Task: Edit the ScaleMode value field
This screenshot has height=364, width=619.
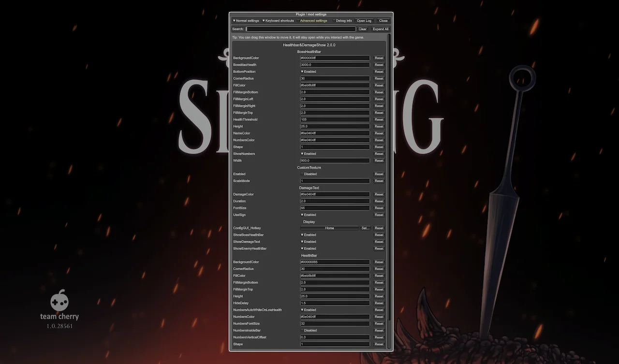Action: point(335,181)
